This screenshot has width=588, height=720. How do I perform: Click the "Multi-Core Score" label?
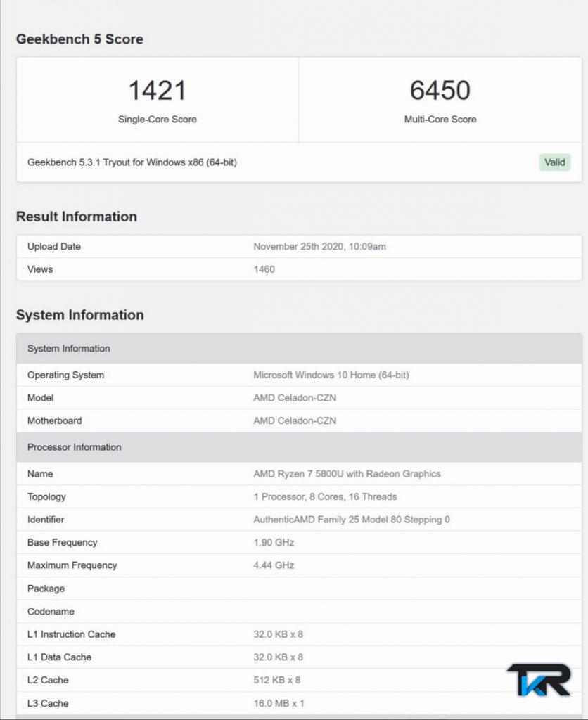tap(440, 120)
